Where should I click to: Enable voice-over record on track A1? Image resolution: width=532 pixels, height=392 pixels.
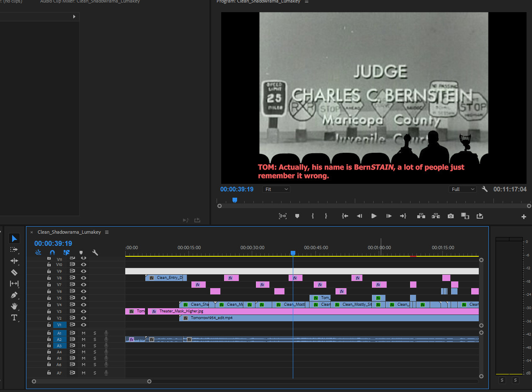click(106, 333)
